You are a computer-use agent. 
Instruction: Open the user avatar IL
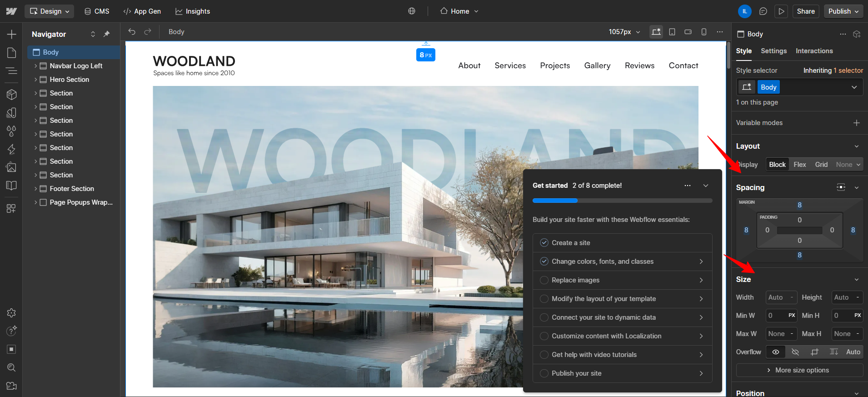(745, 11)
